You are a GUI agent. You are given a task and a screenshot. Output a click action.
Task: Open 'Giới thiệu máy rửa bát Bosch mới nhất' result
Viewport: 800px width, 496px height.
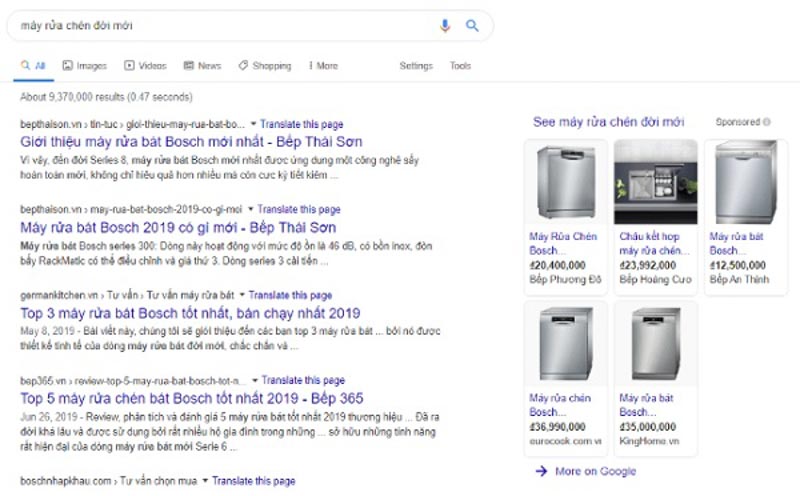tap(191, 142)
